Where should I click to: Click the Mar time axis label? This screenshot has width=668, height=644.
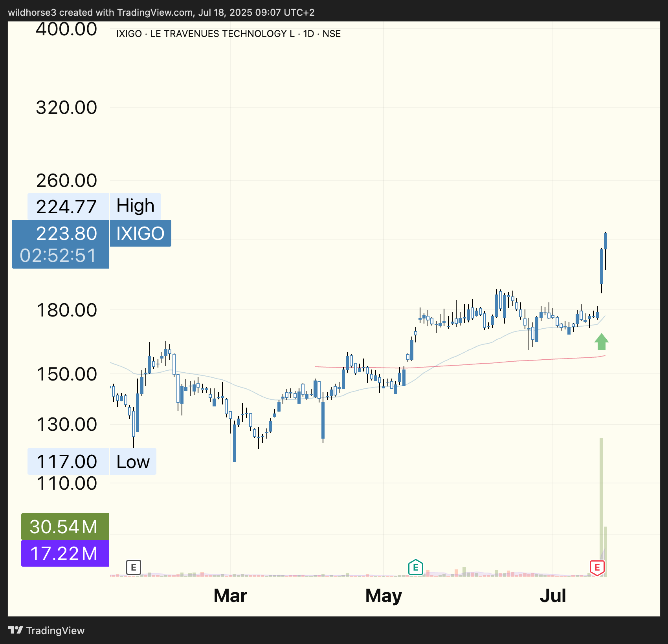(230, 596)
